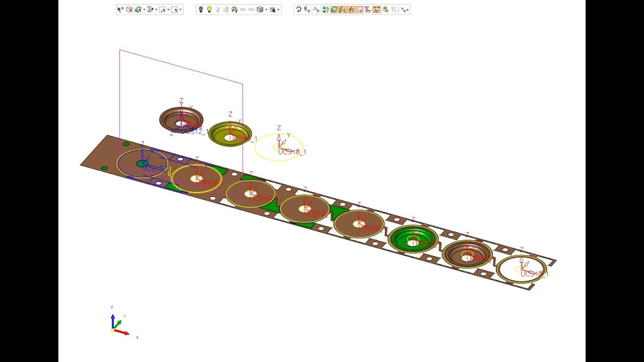Click the yellow light bulb show icon
644x362 pixels.
[x=209, y=10]
